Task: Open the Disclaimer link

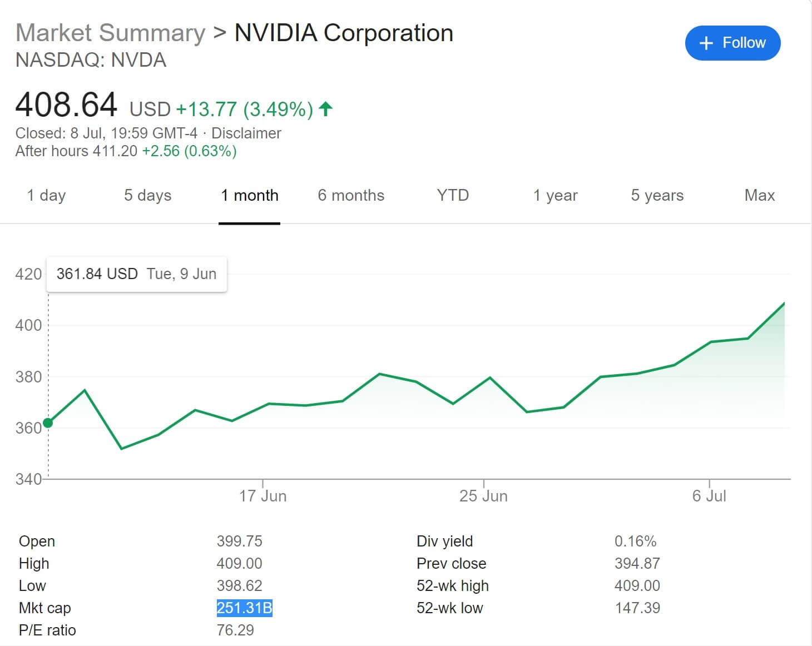Action: pyautogui.click(x=246, y=133)
